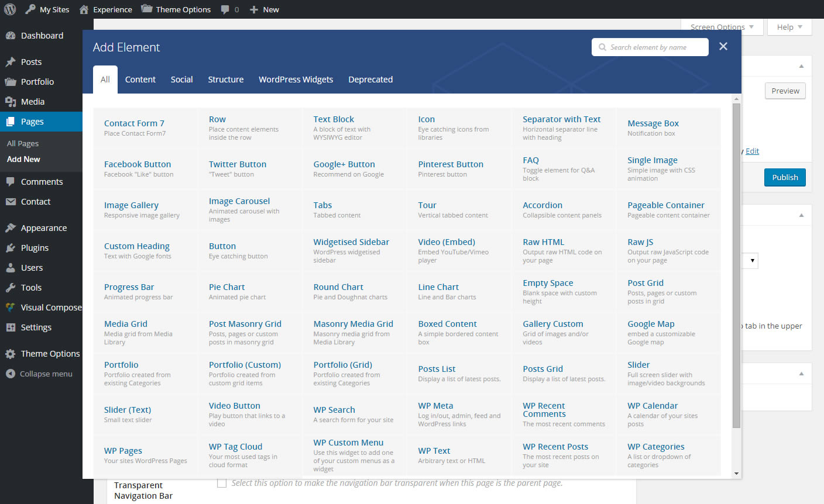Click the Appearance paintbrush icon
This screenshot has width=824, height=504.
tap(11, 228)
